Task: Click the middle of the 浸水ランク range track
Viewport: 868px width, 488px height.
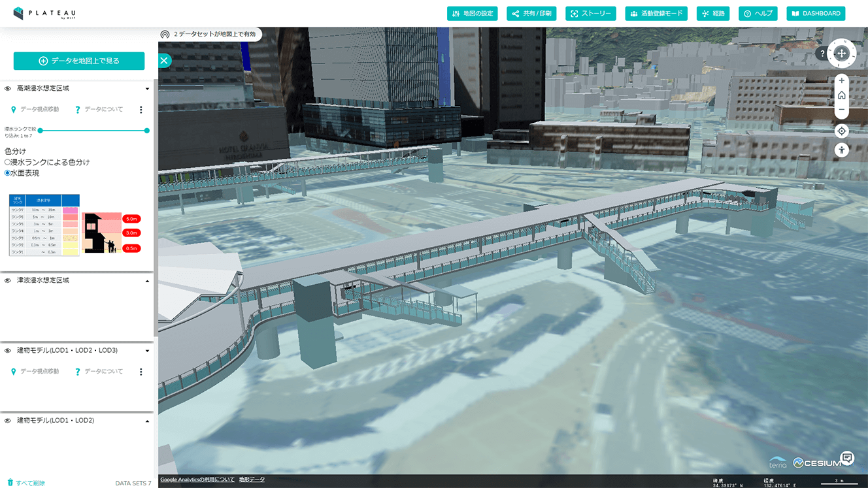Action: pyautogui.click(x=93, y=131)
